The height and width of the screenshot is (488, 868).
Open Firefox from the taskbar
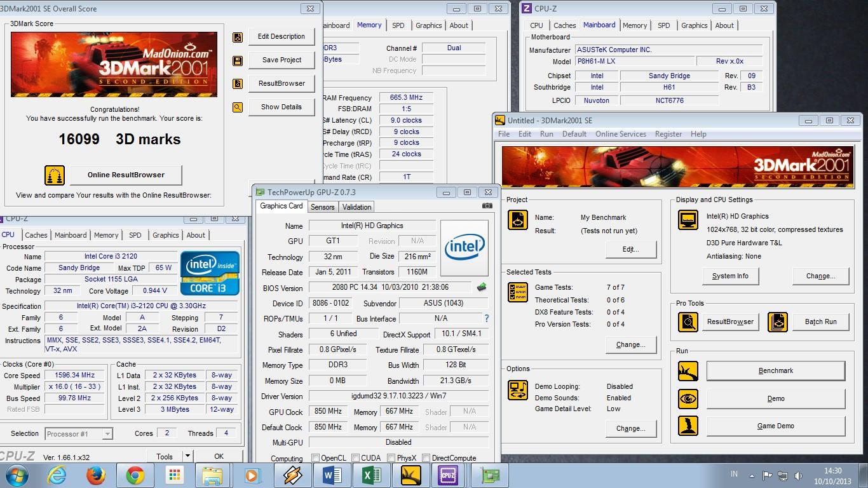96,475
